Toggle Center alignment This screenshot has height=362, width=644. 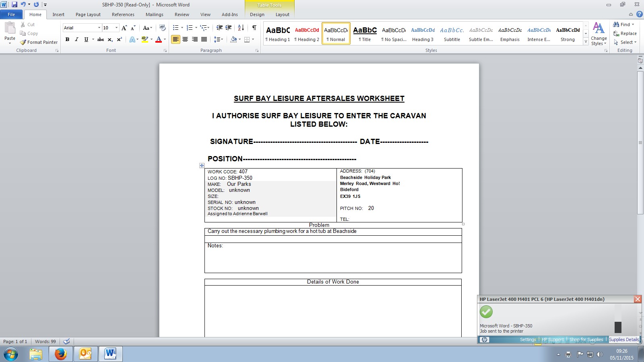click(185, 39)
